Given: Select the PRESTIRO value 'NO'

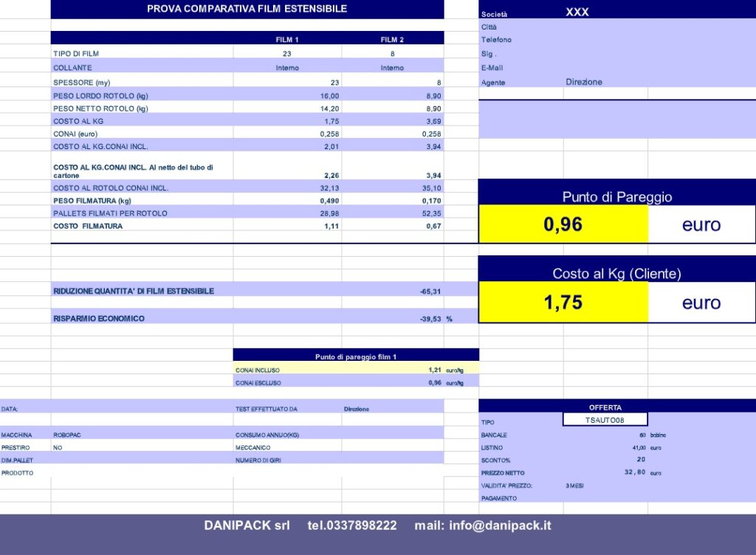Looking at the screenshot, I should click(x=58, y=448).
